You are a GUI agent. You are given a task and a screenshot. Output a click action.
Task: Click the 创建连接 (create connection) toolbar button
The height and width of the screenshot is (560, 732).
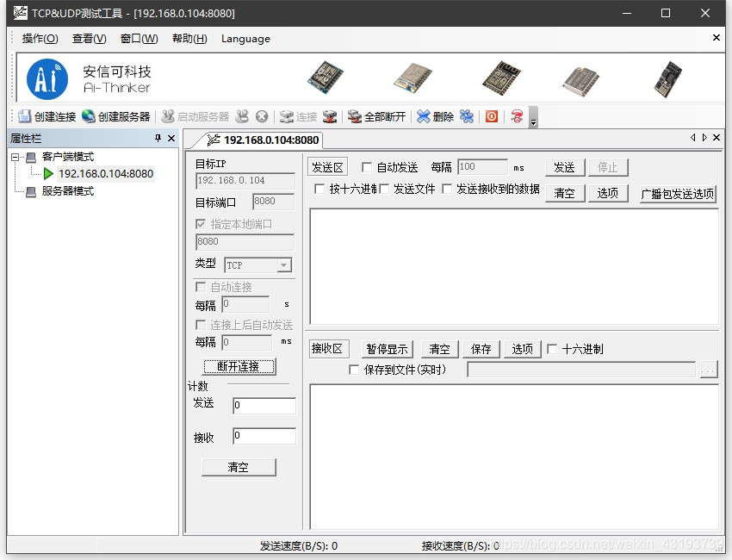coord(47,116)
